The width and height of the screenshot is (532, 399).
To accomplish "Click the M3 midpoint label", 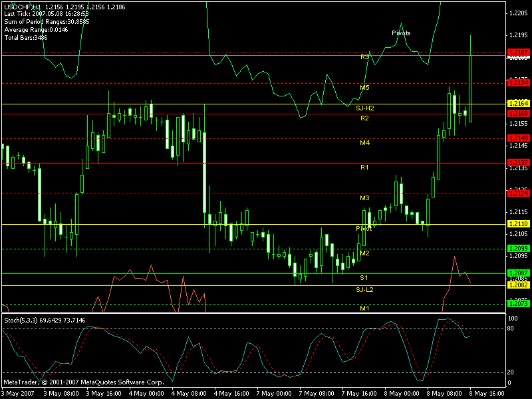I will tap(364, 198).
